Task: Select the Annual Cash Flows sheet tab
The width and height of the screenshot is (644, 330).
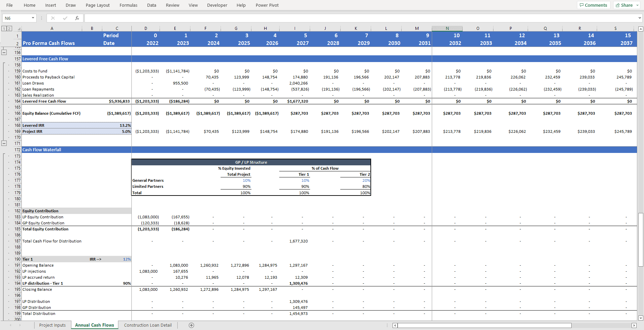Action: coord(95,325)
